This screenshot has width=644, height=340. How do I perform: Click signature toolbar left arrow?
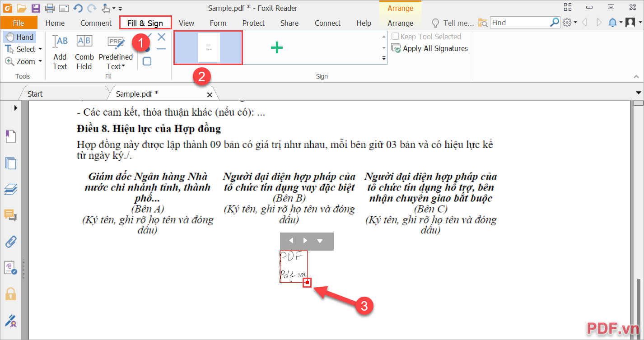click(x=291, y=241)
